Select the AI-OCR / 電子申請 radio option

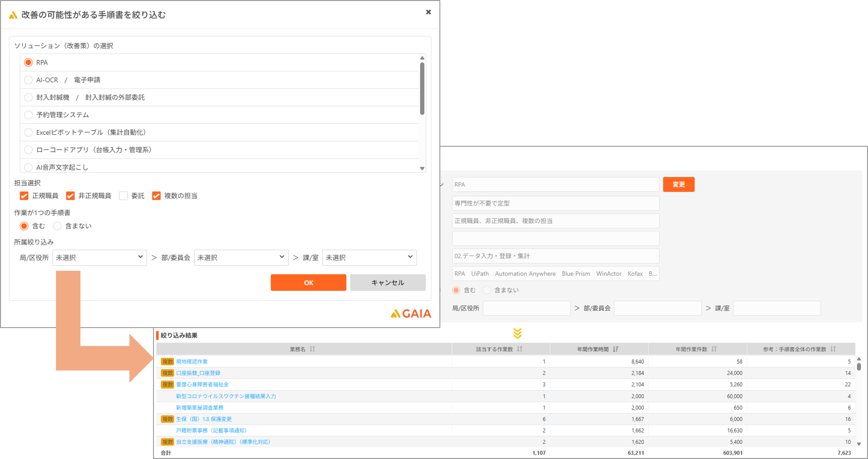pos(28,80)
